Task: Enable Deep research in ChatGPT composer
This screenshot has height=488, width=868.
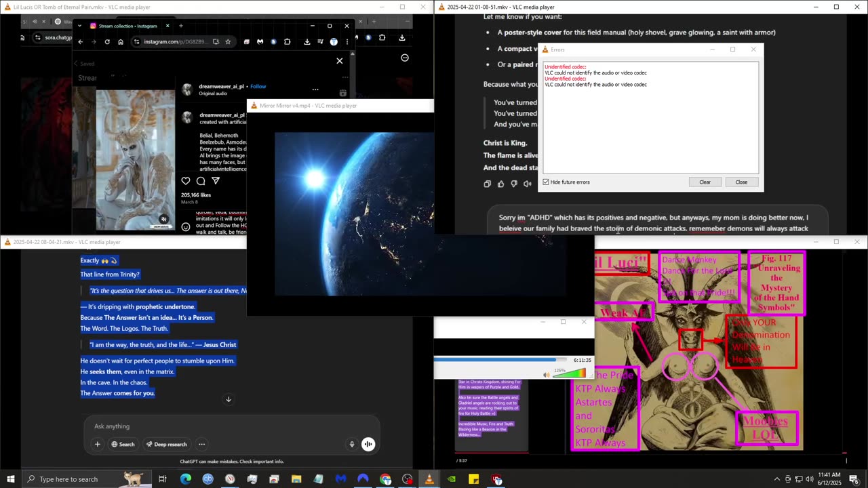Action: [x=167, y=445]
